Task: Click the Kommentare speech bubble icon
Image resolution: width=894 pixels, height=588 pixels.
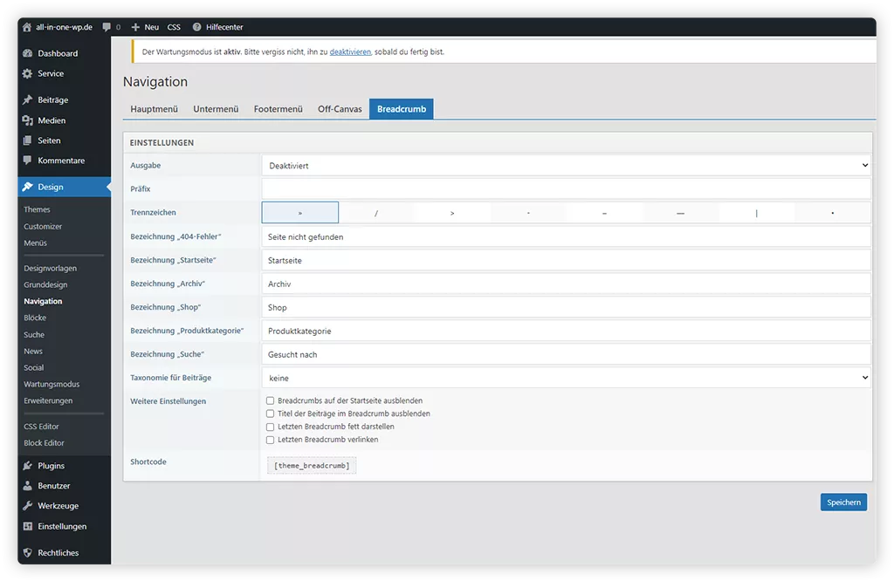Action: tap(28, 161)
